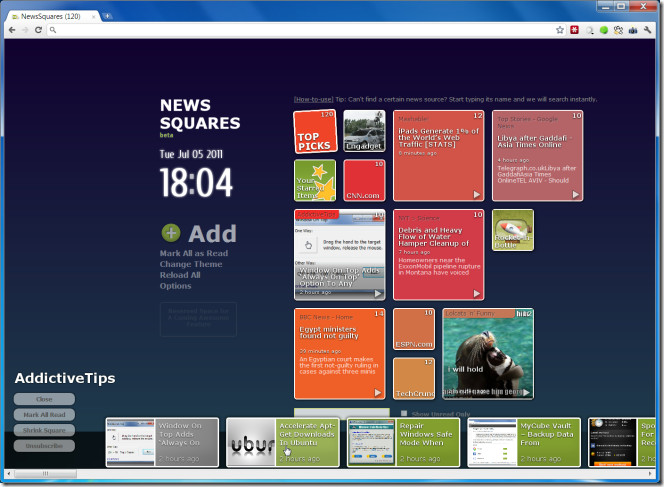Toggle Show Unread Only checkbox
The width and height of the screenshot is (664, 487).
(x=404, y=413)
